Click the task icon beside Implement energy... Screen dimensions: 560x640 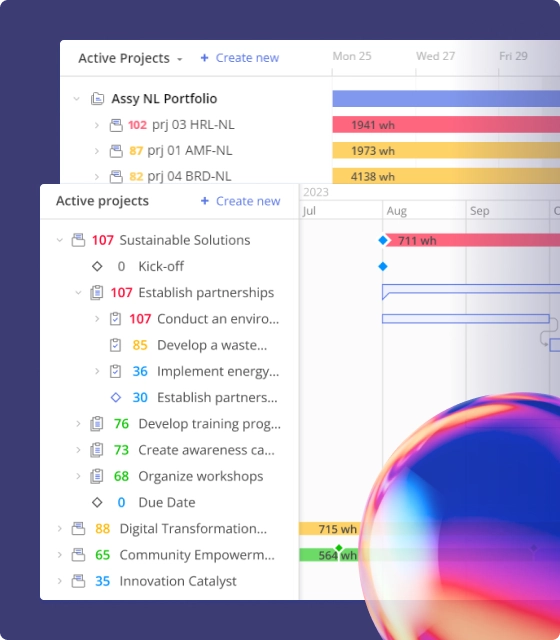[116, 371]
